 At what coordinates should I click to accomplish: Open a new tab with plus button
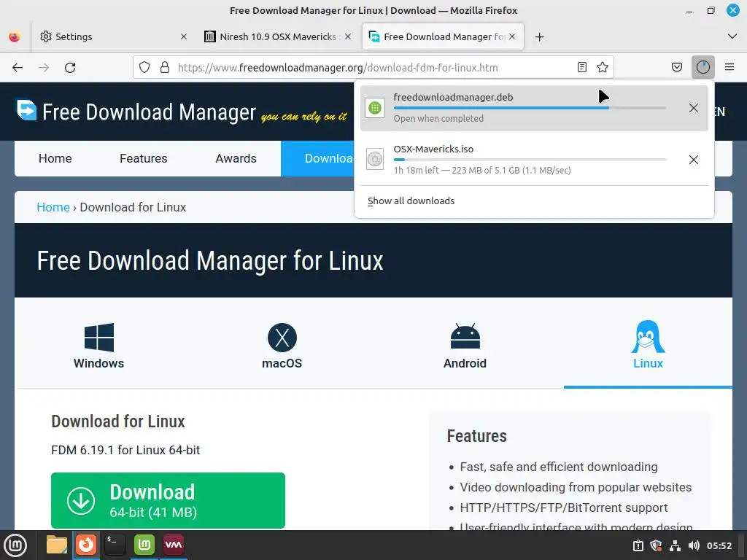pos(539,36)
